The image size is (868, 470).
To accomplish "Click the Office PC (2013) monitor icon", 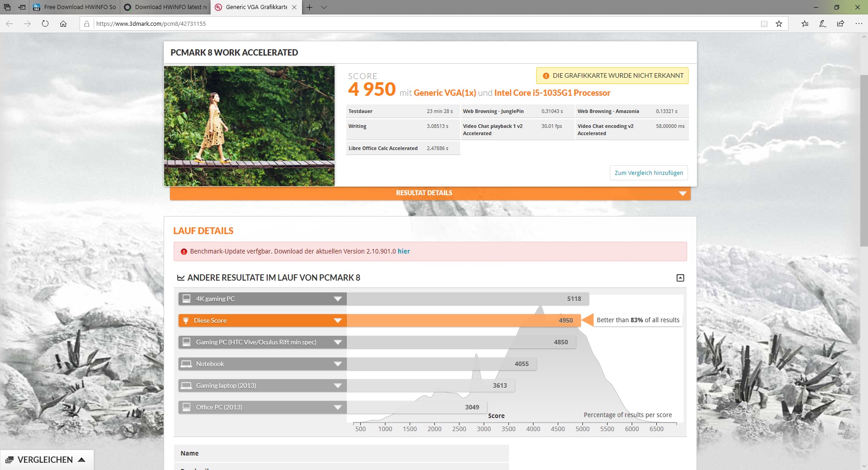I will pyautogui.click(x=186, y=407).
